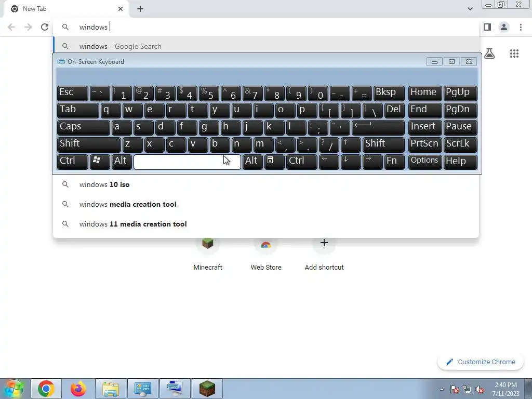Choose suggestion 'windows media creation tool'

pos(266,204)
